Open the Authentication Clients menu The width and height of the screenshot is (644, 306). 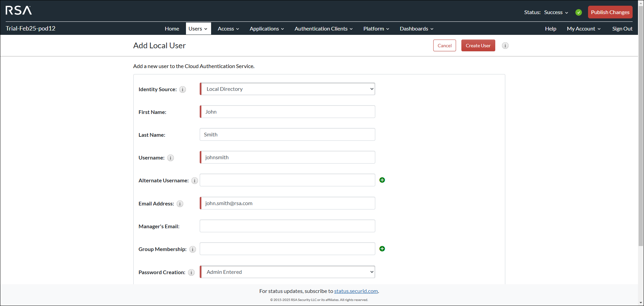pos(323,29)
